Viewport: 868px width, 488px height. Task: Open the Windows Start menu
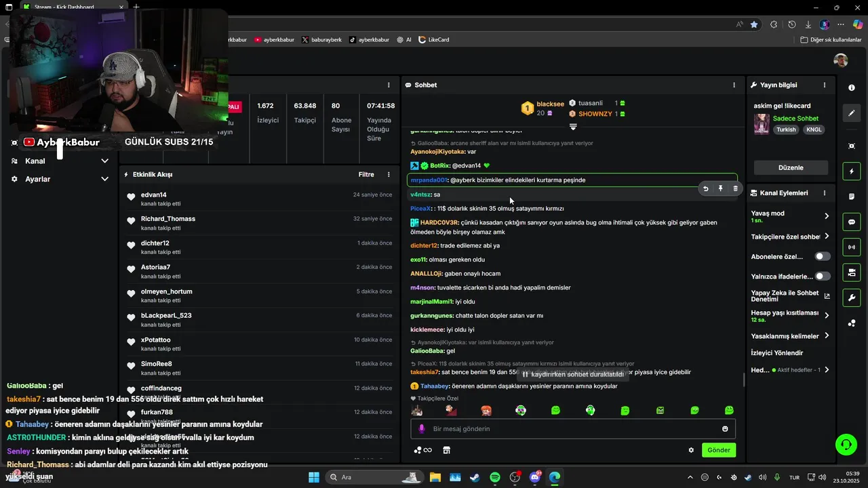click(314, 477)
